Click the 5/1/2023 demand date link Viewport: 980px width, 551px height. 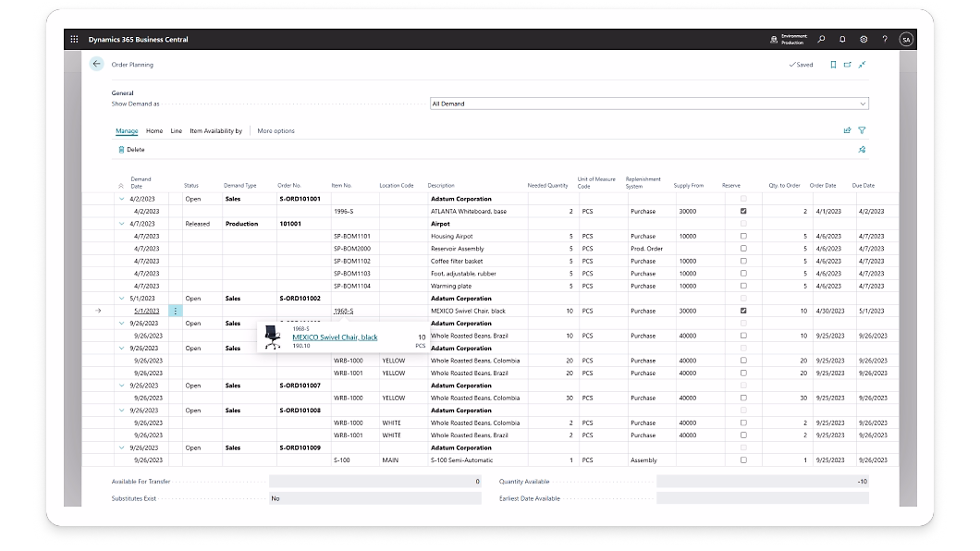click(x=146, y=312)
